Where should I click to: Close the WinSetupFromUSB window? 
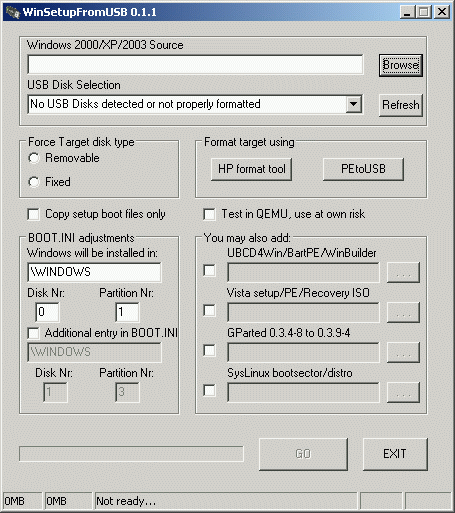[x=442, y=12]
